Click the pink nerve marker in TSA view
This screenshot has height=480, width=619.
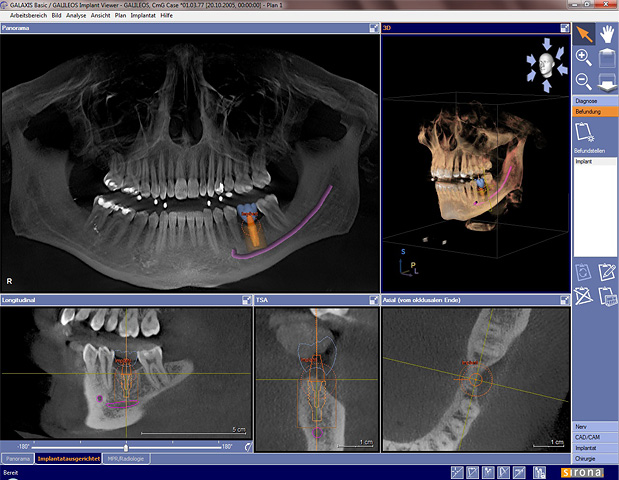(317, 433)
